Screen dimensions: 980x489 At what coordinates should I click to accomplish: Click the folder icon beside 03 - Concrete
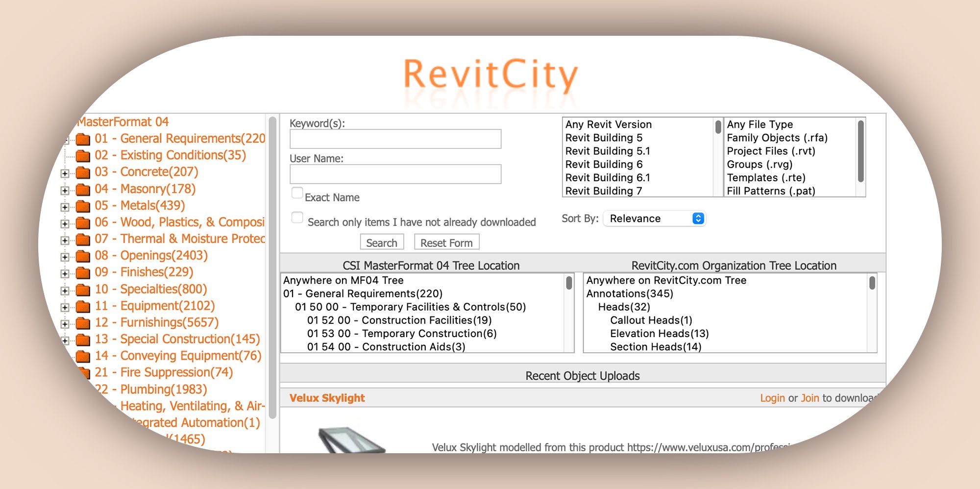tap(83, 172)
